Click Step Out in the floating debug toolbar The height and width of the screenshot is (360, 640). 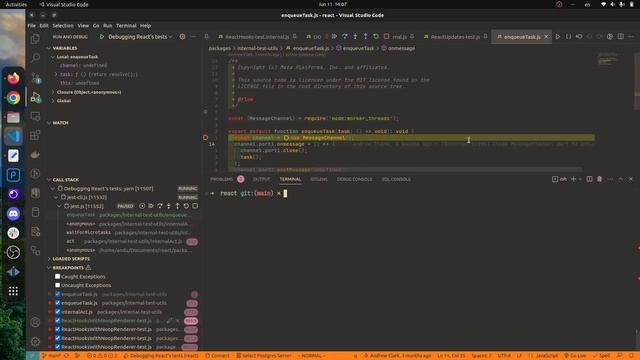pyautogui.click(x=365, y=36)
